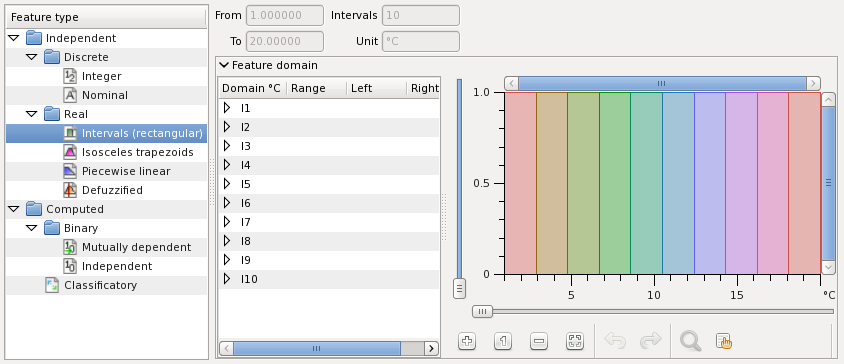Screen dimensions: 844x364
Task: Collapse the Discrete tree node
Action: 32,57
